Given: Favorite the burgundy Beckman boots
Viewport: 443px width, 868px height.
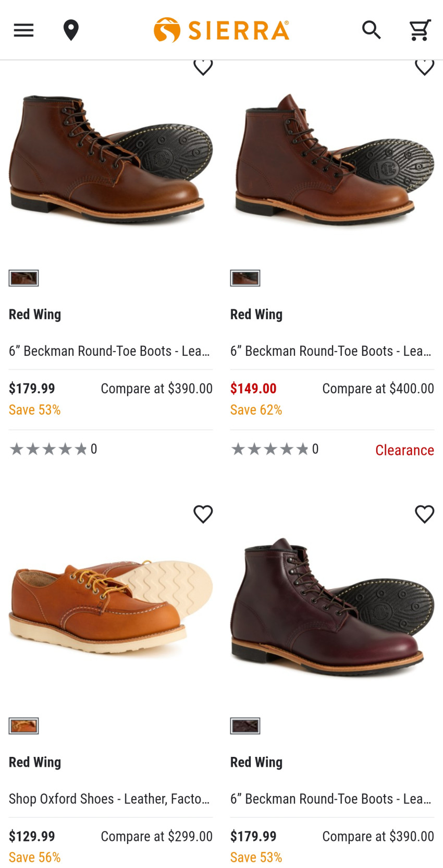Looking at the screenshot, I should 424,514.
